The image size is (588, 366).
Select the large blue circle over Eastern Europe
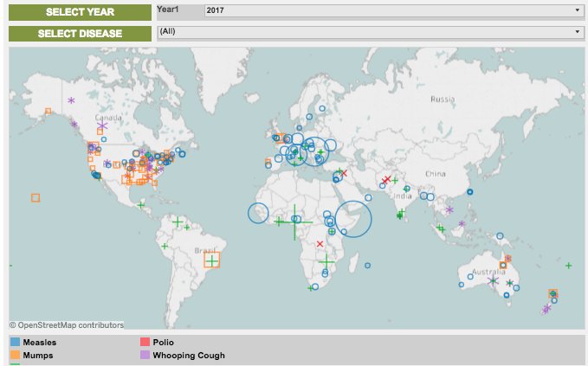tap(315, 150)
